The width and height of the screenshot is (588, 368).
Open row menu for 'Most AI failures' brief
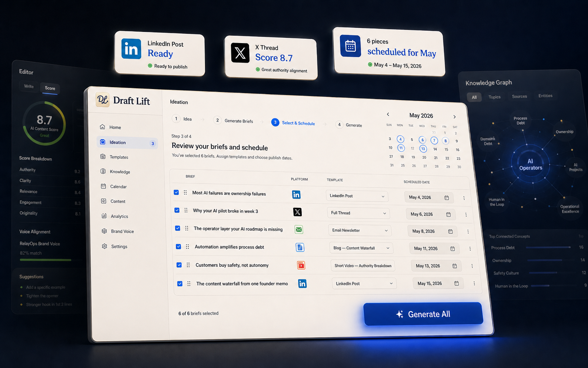(x=464, y=198)
